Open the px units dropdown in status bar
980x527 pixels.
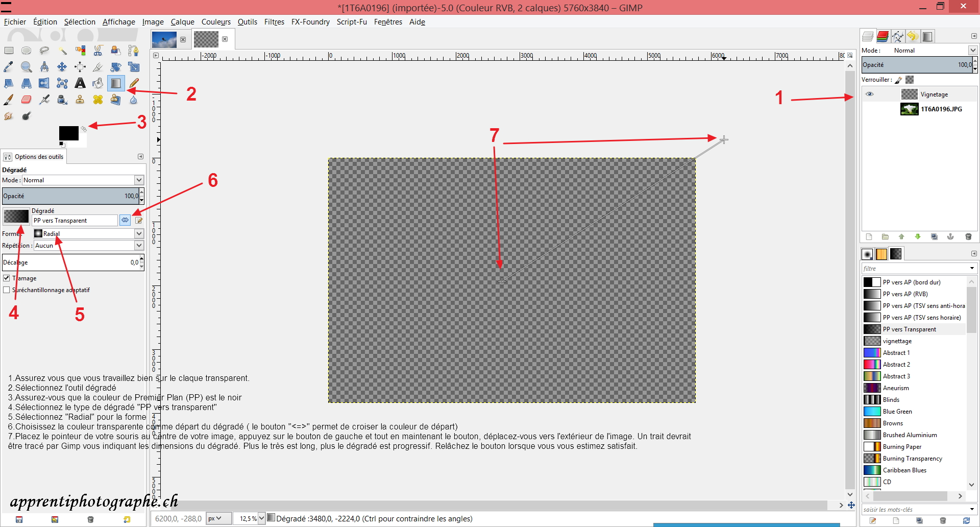pos(218,518)
